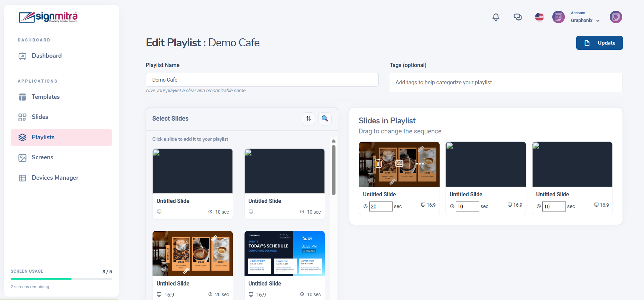644x300 pixels.
Task: Open the three-dots menu on coffee slide
Action: click(420, 163)
